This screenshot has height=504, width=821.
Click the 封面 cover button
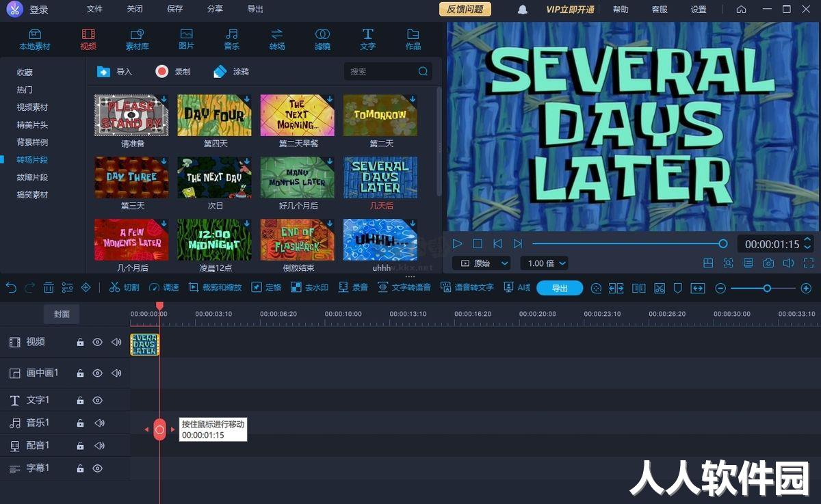point(62,314)
